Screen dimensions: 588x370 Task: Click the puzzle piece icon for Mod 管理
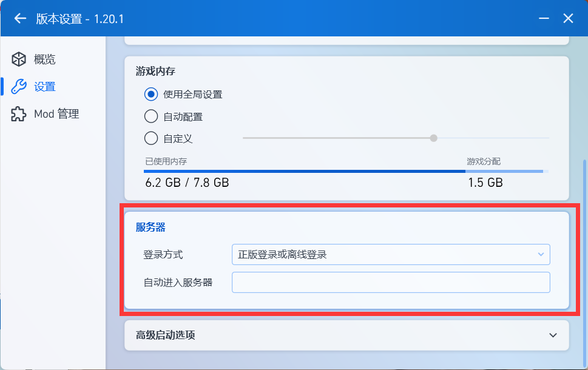pos(19,114)
